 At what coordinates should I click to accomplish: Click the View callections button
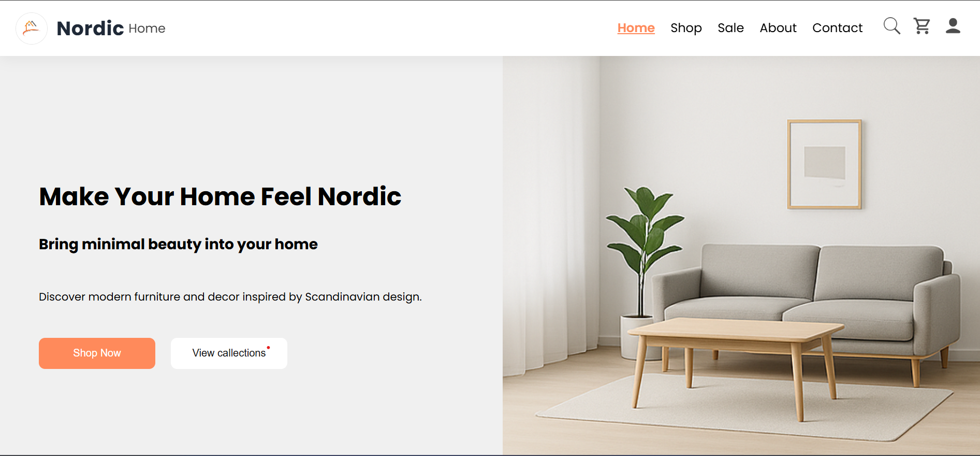(229, 353)
